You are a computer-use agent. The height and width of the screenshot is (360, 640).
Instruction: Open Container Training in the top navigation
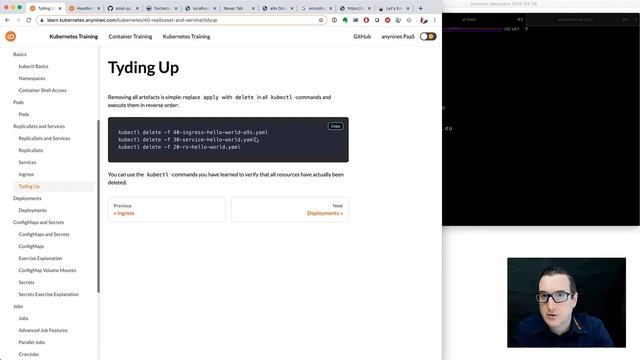130,36
